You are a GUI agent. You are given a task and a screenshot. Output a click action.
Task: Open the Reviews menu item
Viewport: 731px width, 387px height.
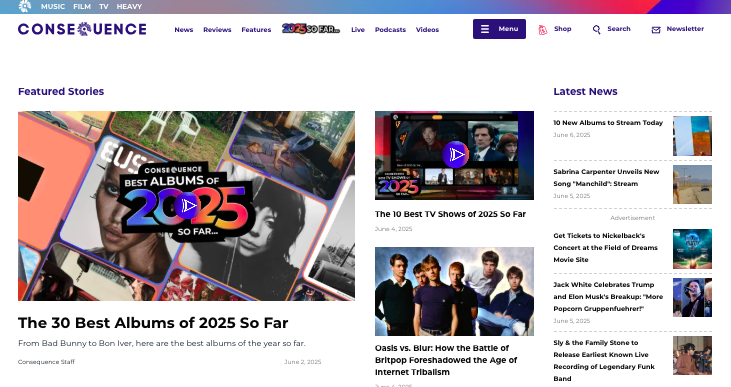(217, 29)
